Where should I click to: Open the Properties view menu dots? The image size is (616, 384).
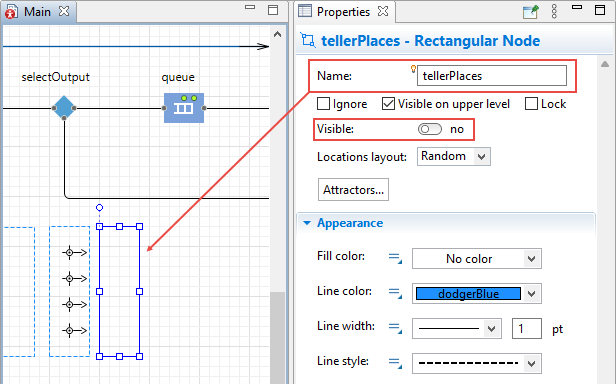tap(554, 11)
